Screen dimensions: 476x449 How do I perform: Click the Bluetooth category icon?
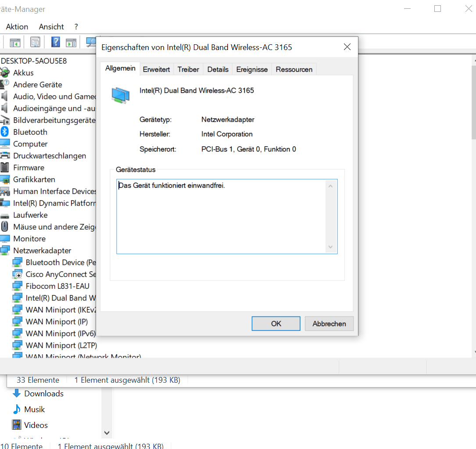click(4, 132)
